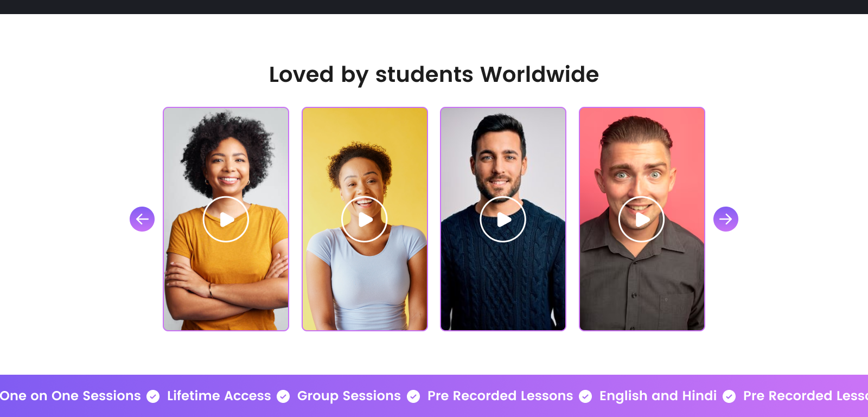Click the Lifetime Access label
The width and height of the screenshot is (868, 417).
click(219, 396)
